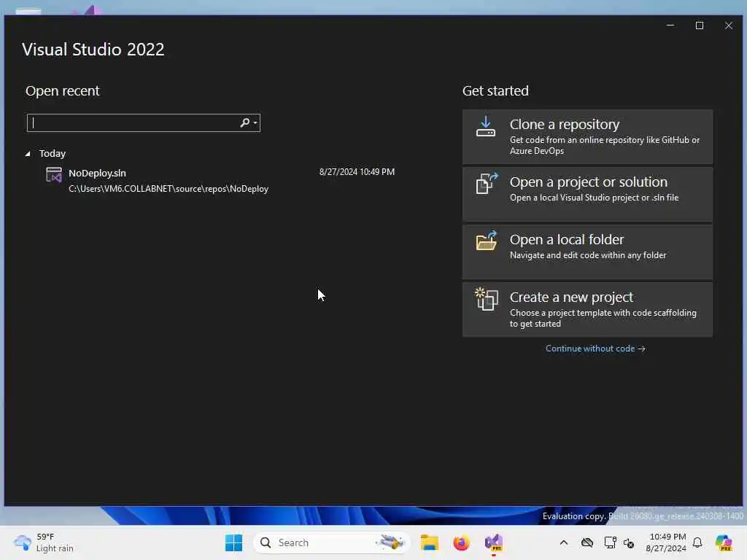Open the search options dropdown arrow beside magnifier
This screenshot has height=560, width=747.
pos(255,122)
